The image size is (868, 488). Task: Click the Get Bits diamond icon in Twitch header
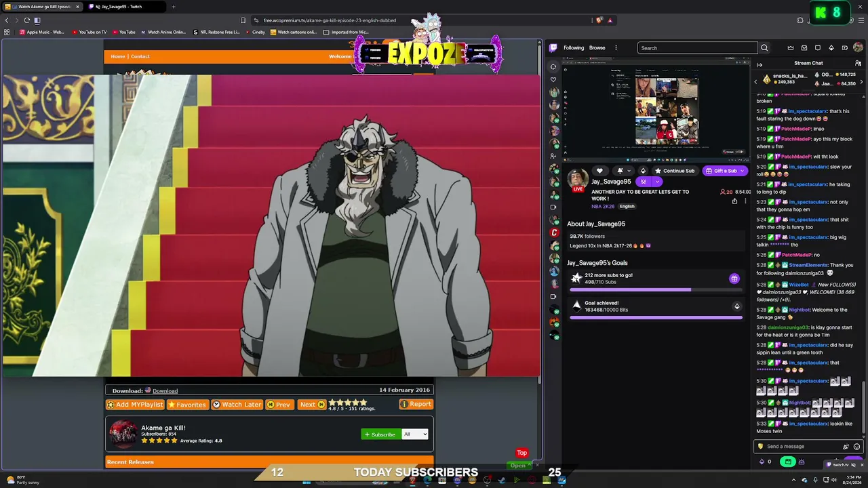[831, 48]
